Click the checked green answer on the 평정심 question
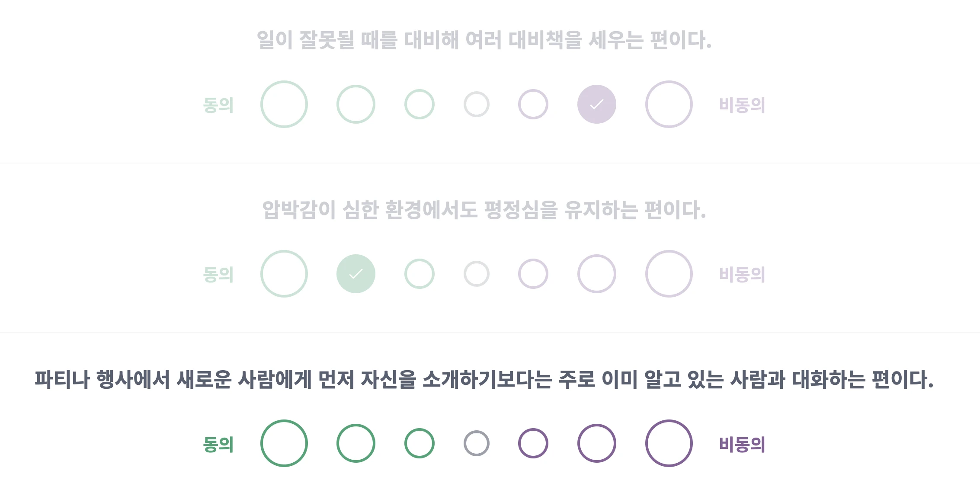The image size is (980, 493). [355, 273]
